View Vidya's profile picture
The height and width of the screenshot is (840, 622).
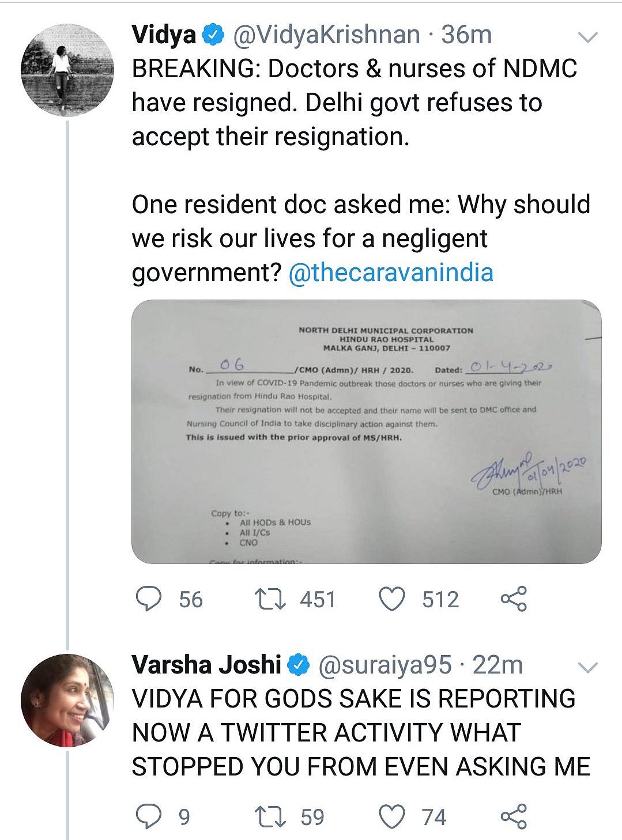pos(67,70)
